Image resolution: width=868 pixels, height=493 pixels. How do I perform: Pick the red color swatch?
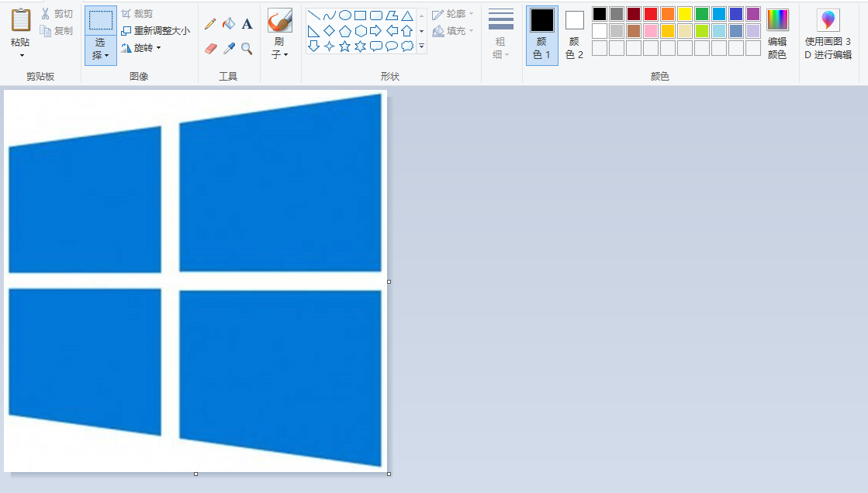pos(651,14)
